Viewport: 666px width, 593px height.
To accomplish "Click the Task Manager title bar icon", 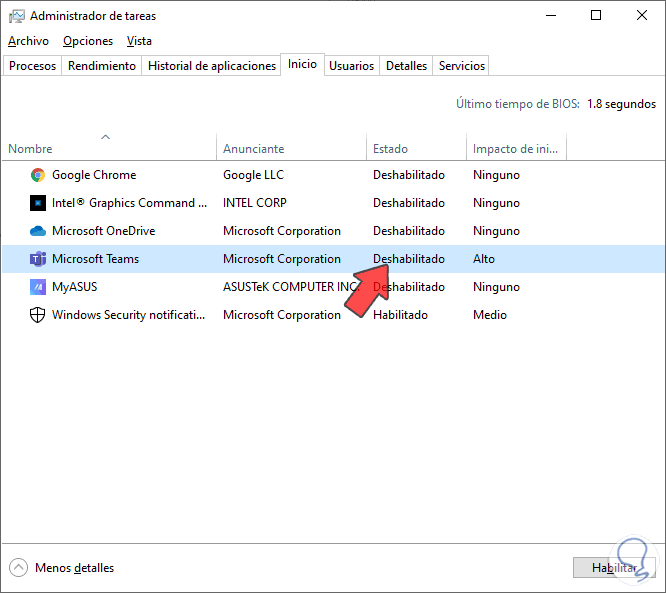I will pos(17,16).
